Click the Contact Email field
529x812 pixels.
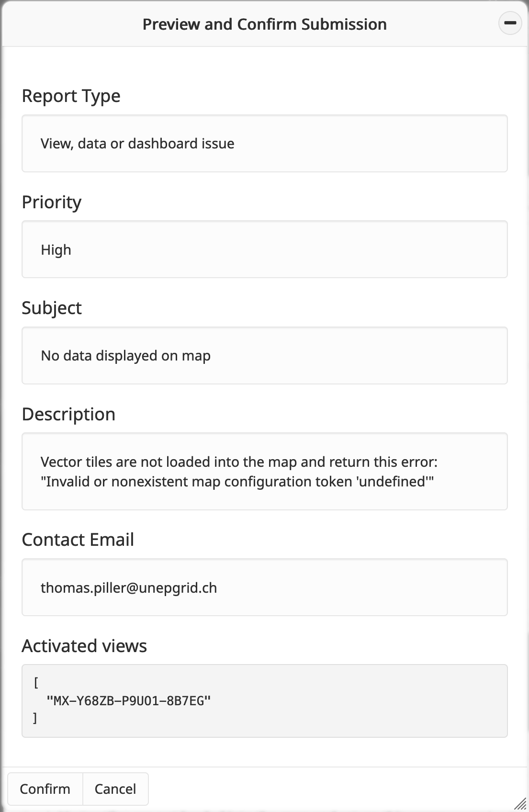[264, 587]
